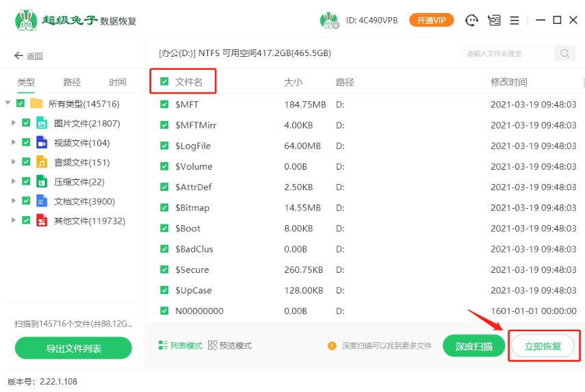The width and height of the screenshot is (585, 392).
Task: Click the 深度扫描 button
Action: [474, 346]
